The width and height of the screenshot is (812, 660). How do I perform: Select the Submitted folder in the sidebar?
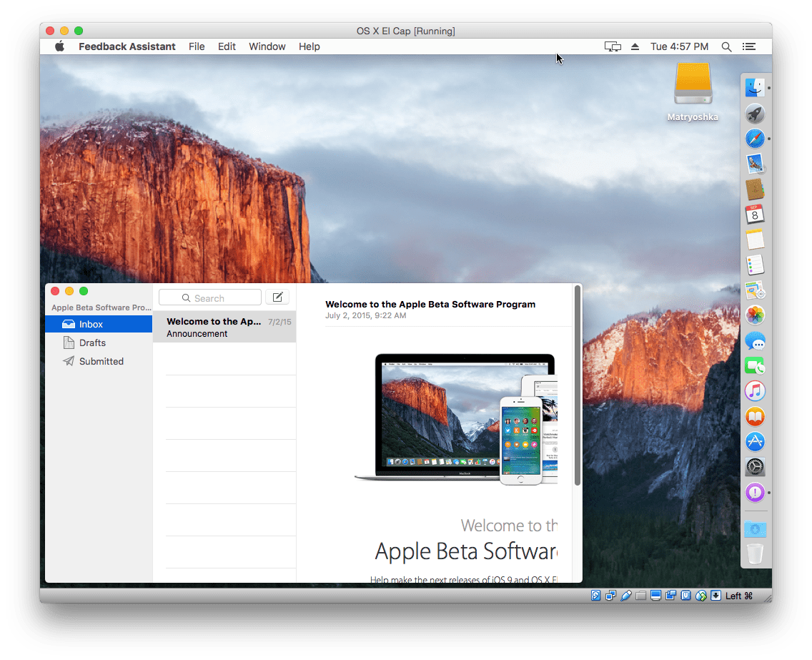click(x=99, y=361)
